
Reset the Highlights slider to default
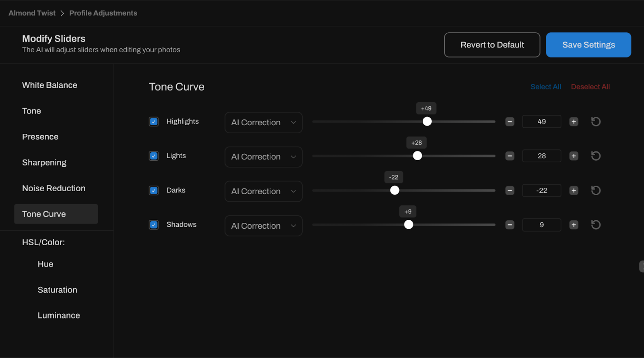coord(596,122)
